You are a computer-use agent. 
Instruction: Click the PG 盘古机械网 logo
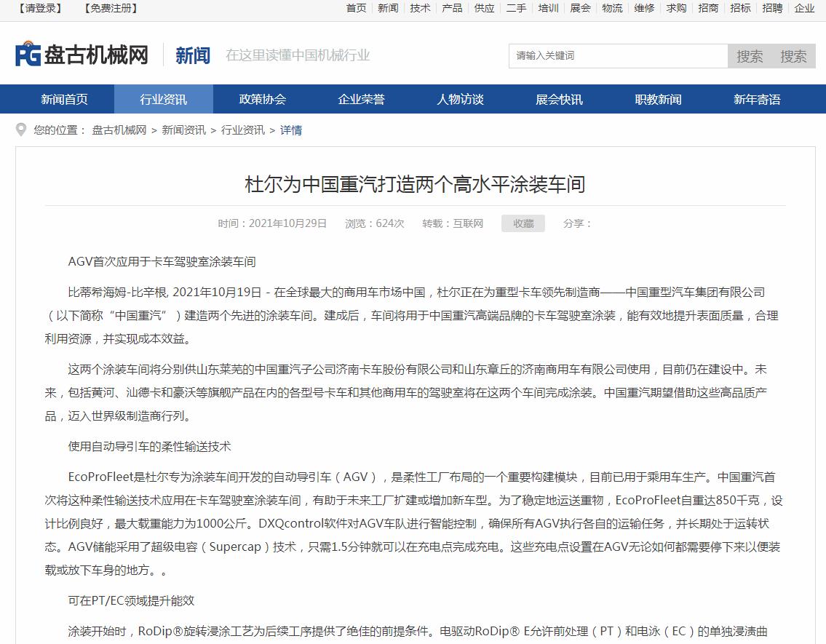point(82,55)
